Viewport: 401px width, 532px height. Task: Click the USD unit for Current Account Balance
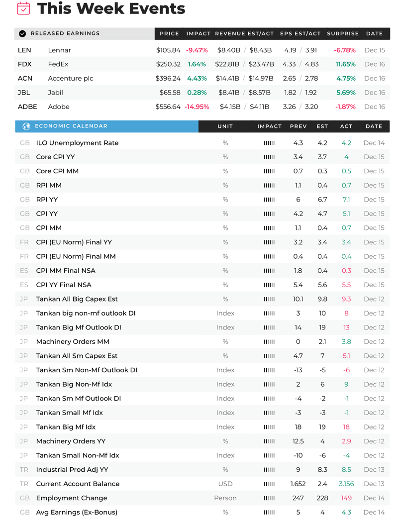[225, 484]
